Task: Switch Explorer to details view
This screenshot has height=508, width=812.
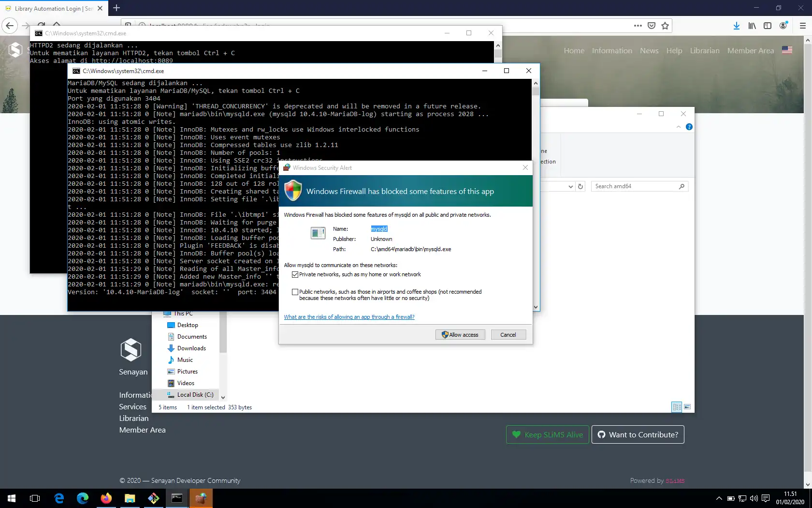Action: 677,407
